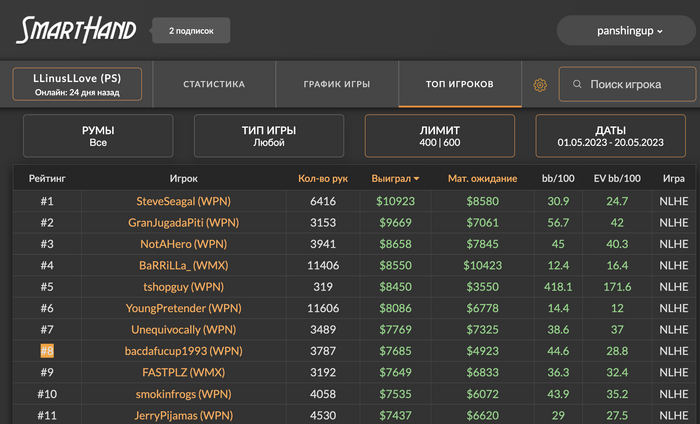Sort by Выиграл column arrow
The width and height of the screenshot is (700, 424).
[x=417, y=179]
